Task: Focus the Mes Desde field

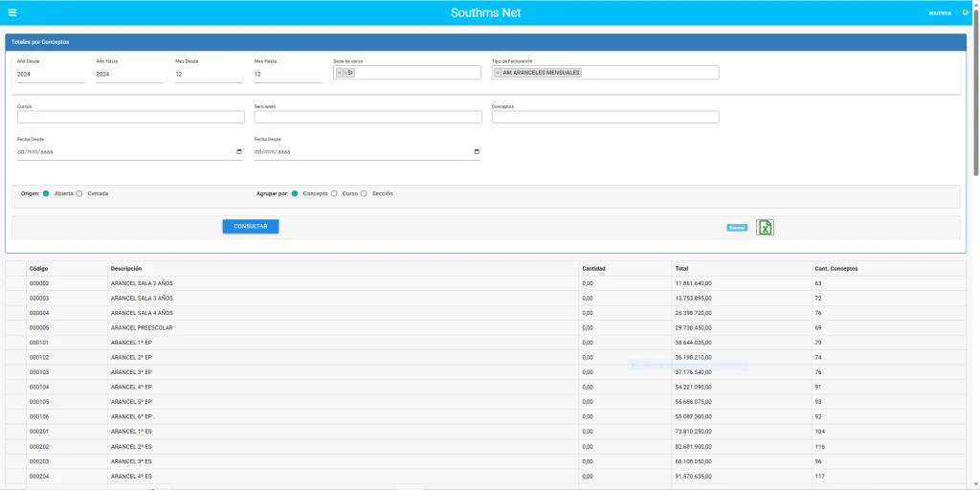Action: [x=209, y=75]
